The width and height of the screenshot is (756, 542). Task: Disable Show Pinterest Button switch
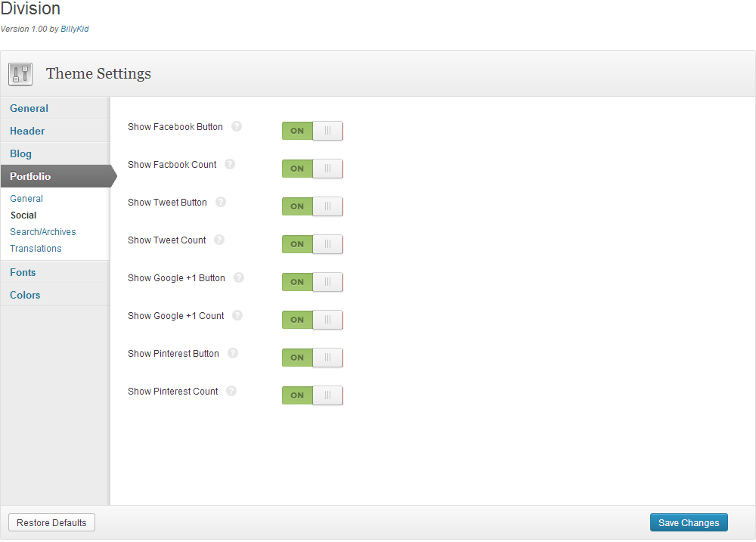point(312,358)
